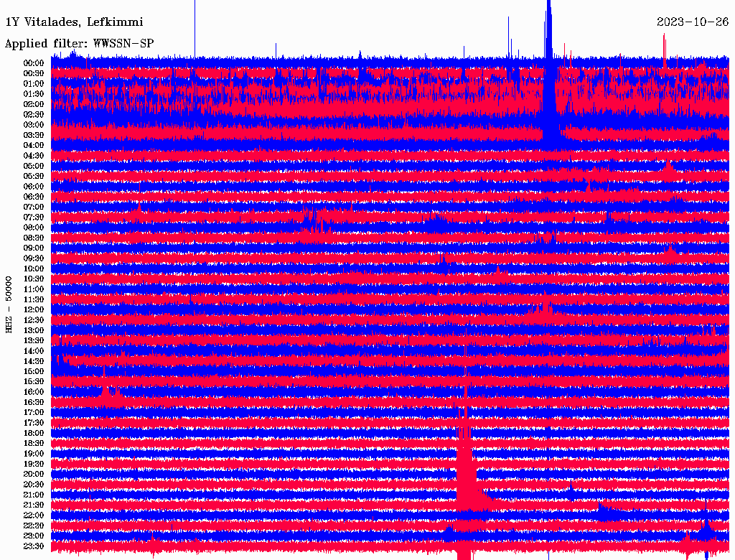Select the 07:00 time label

[x=34, y=207]
